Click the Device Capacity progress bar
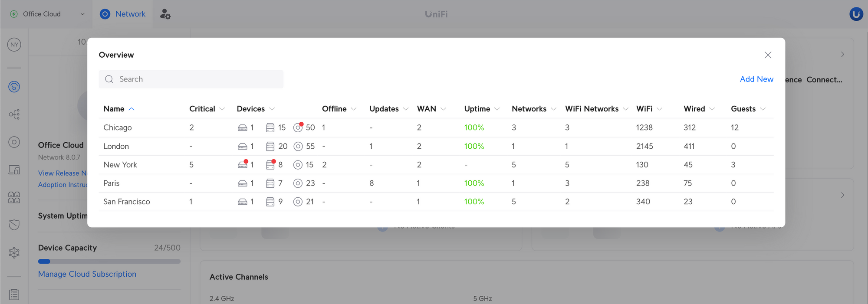Image resolution: width=868 pixels, height=304 pixels. pos(109,262)
